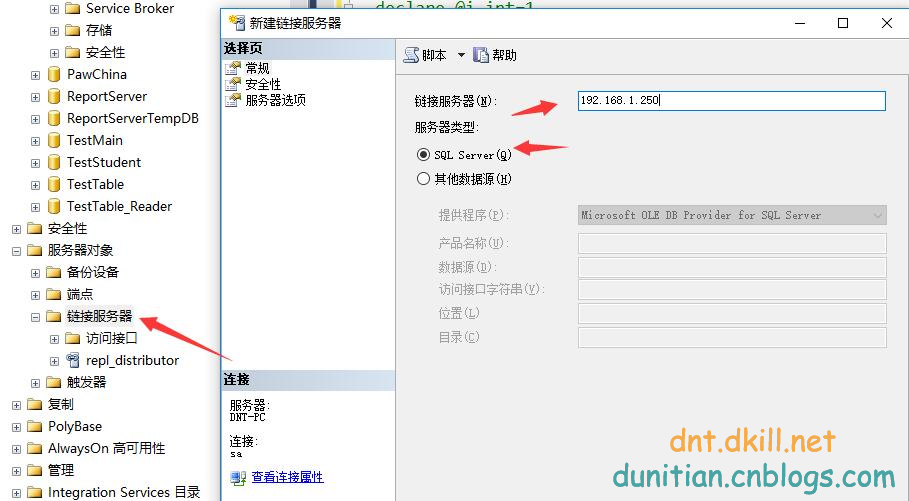Click the 备份设备 folder icon
Viewport: 909px width, 501px height.
pyautogui.click(x=53, y=273)
